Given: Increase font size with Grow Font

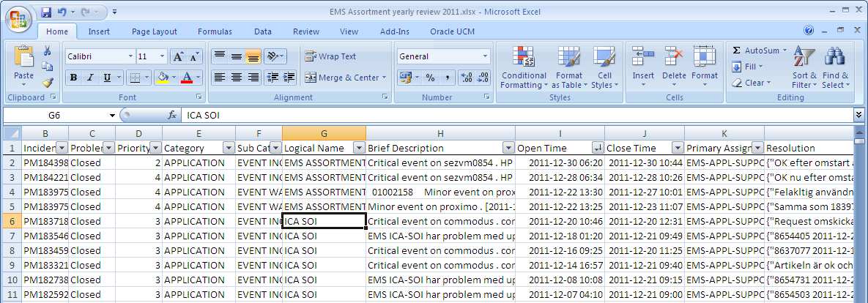Looking at the screenshot, I should pos(178,56).
